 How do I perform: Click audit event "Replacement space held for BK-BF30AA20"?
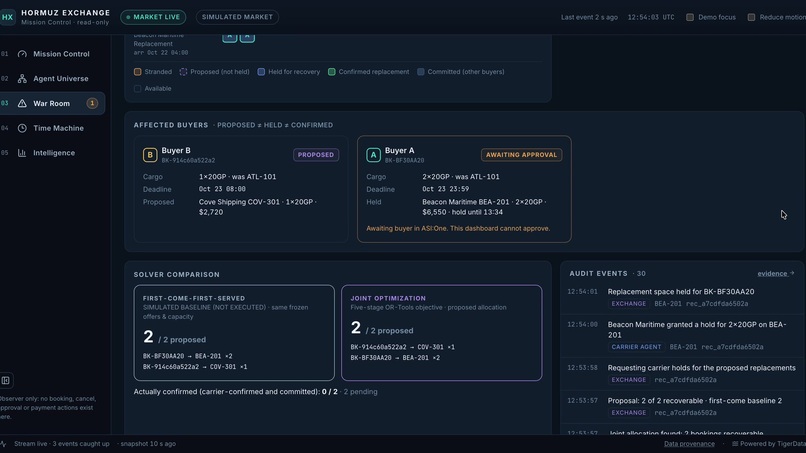pyautogui.click(x=681, y=292)
